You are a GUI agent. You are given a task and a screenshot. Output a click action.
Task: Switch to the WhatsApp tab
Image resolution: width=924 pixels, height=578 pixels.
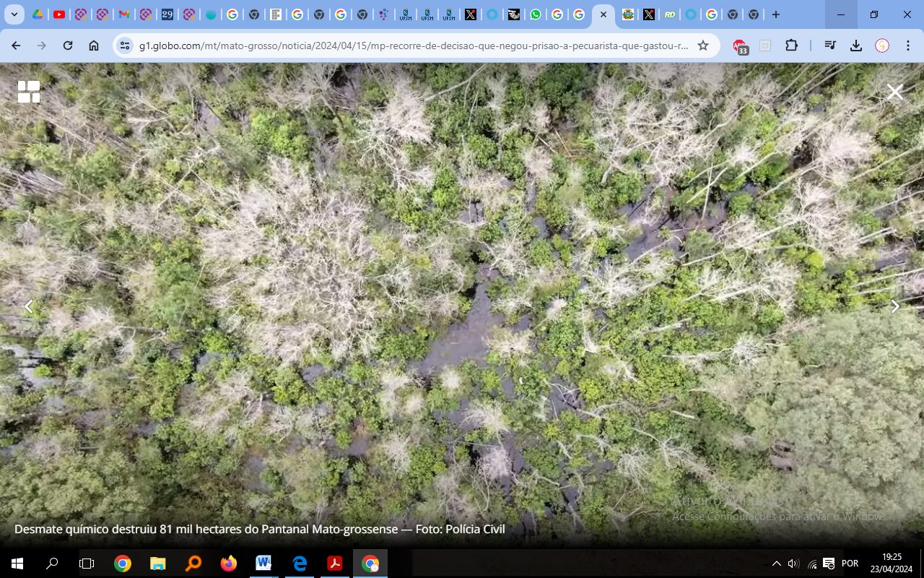pos(535,14)
